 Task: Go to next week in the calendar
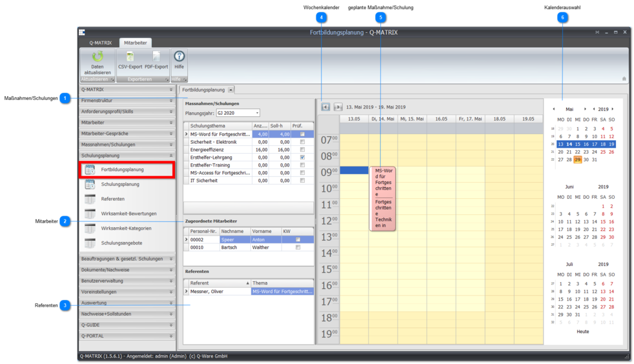(x=338, y=107)
